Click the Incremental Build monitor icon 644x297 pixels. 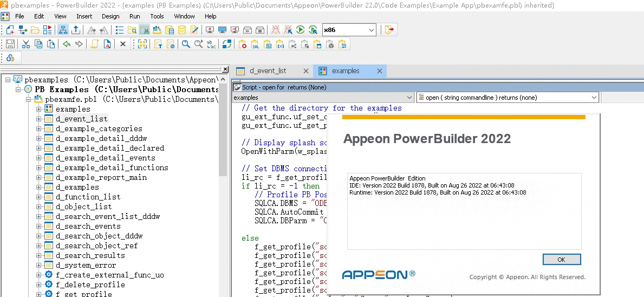click(x=210, y=30)
